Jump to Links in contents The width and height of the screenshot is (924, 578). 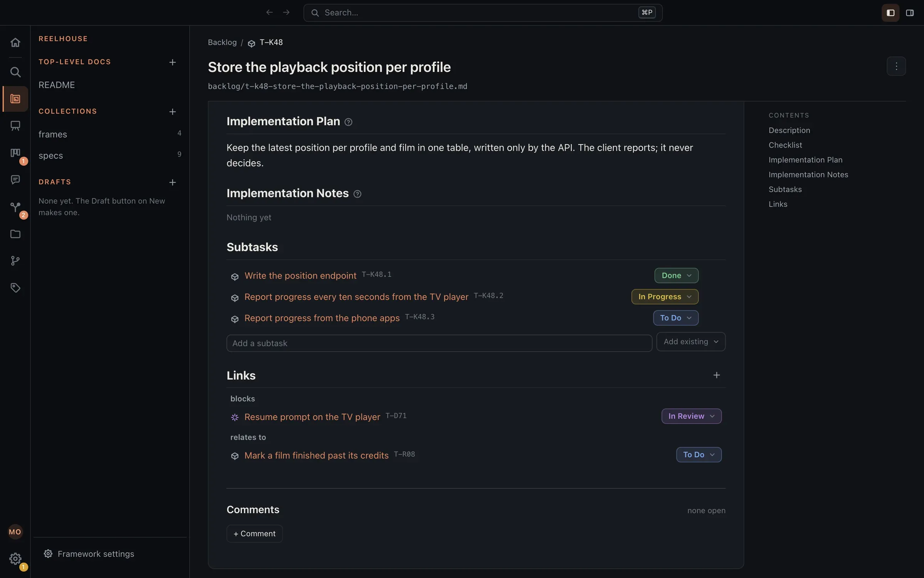(x=778, y=204)
